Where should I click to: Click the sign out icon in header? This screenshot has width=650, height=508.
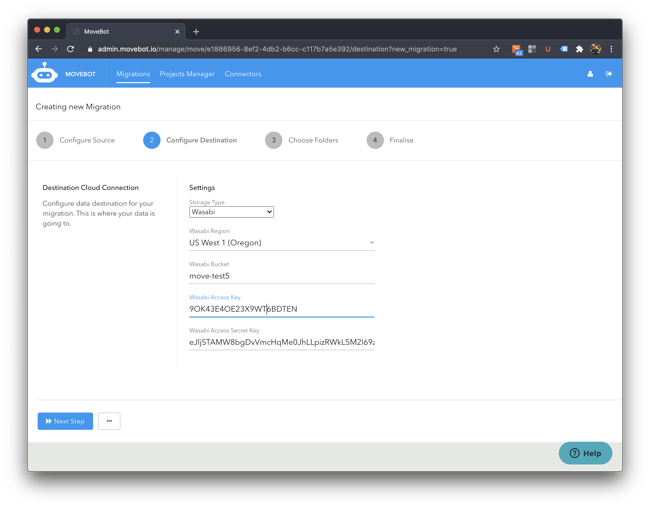click(x=609, y=74)
